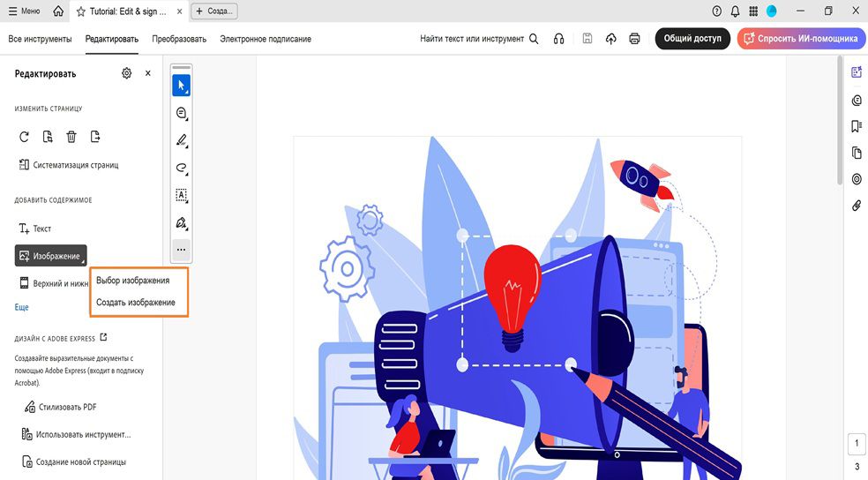Open notifications bell icon
The width and height of the screenshot is (868, 480).
(x=735, y=11)
